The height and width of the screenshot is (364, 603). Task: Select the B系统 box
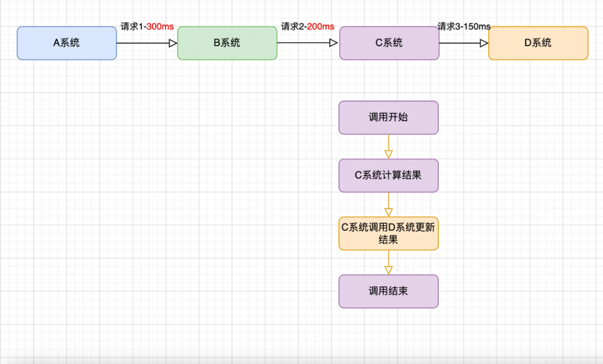pyautogui.click(x=227, y=43)
